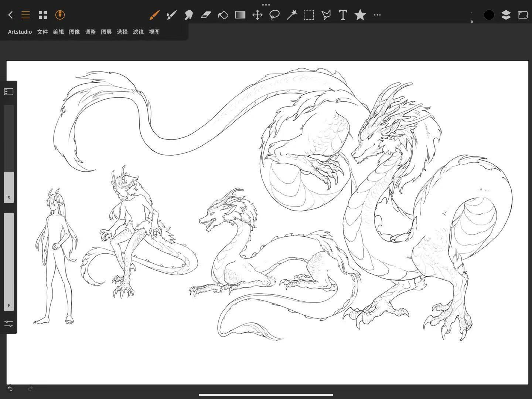
Task: Expand more tools with ellipsis button
Action: point(377,15)
